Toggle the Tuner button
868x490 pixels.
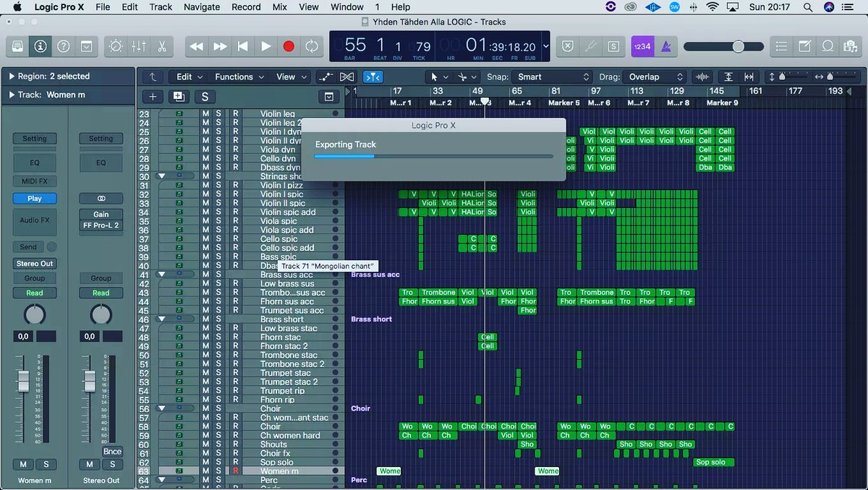(591, 46)
